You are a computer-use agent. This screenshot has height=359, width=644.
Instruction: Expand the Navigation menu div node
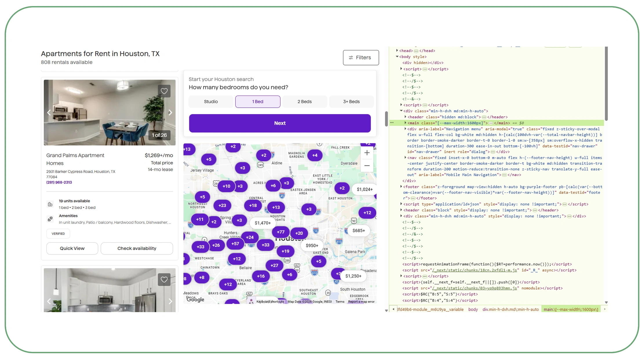(x=405, y=129)
